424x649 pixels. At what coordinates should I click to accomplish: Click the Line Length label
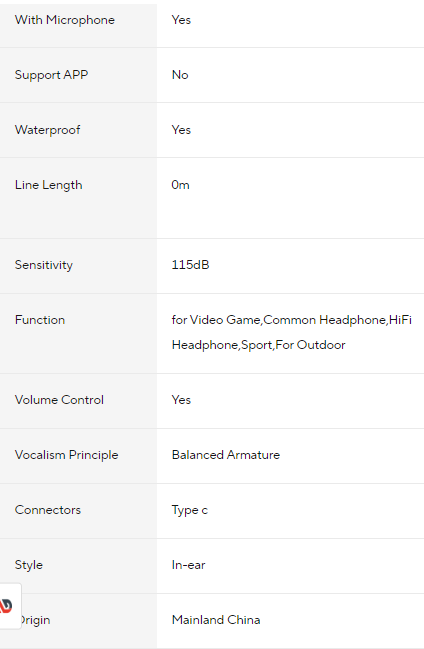coord(48,185)
